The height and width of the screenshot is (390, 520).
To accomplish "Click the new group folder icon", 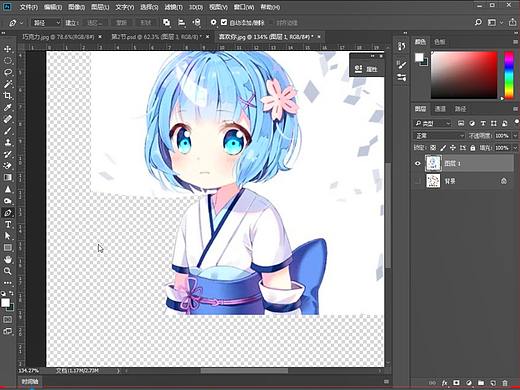I will pos(481,383).
